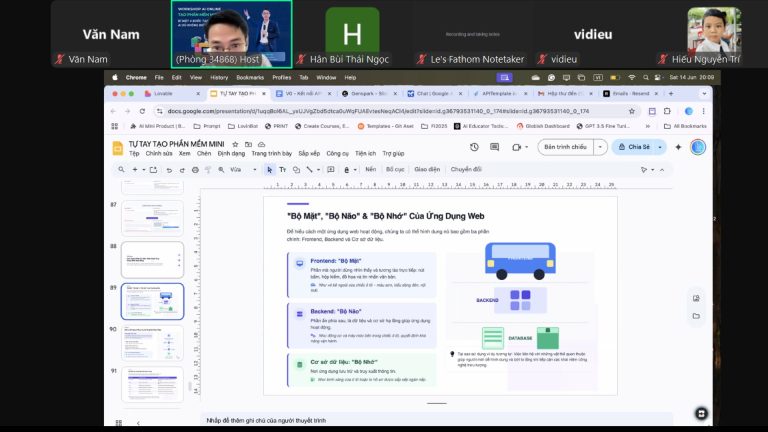Open Bookmarks in the macOS menu bar
This screenshot has width=768, height=432.
pos(250,77)
